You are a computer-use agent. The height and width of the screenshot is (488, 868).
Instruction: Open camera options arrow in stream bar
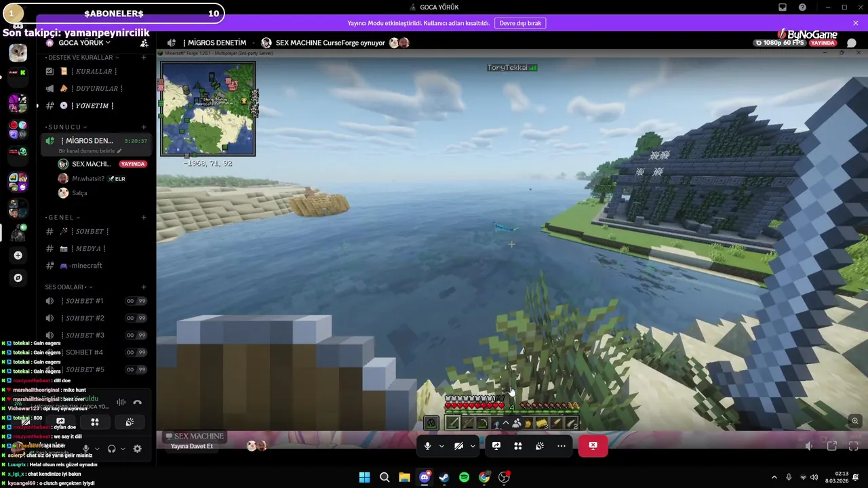pos(473,446)
